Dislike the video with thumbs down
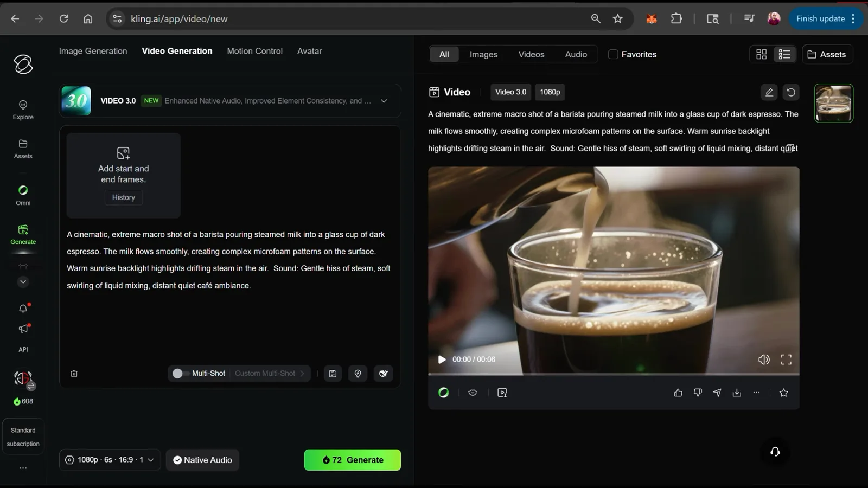 pos(698,393)
